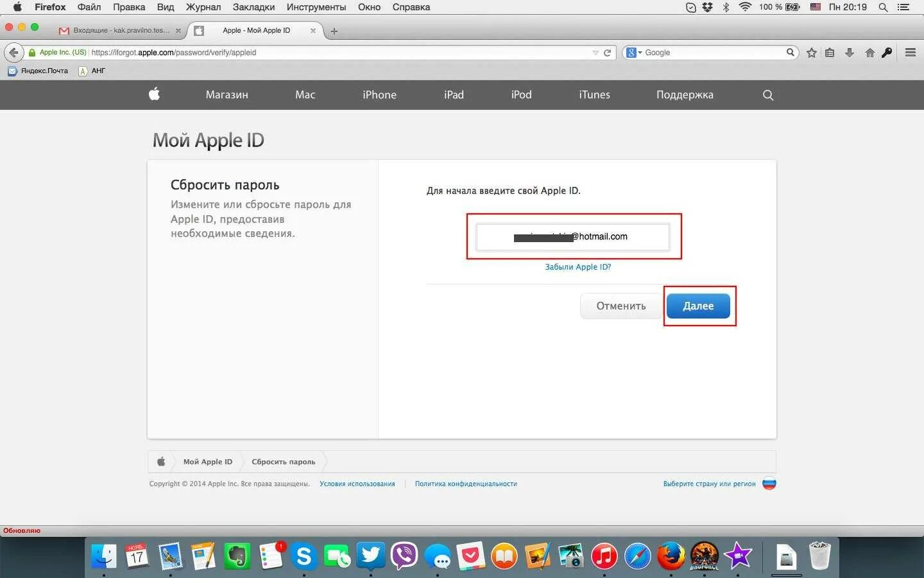Screen dimensions: 924x578
Task: Click the Apple icon in footer breadcrumb
Action: [161, 462]
